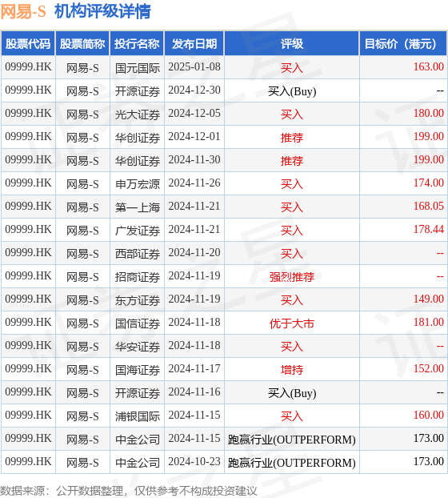Viewport: 448px width, 498px height.
Task: Click the 浦银国际 bank name
Action: tap(137, 416)
